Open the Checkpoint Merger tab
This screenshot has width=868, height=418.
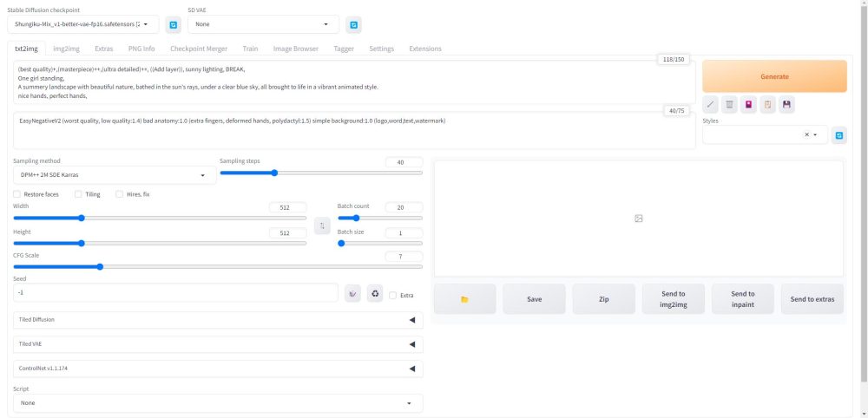tap(199, 49)
